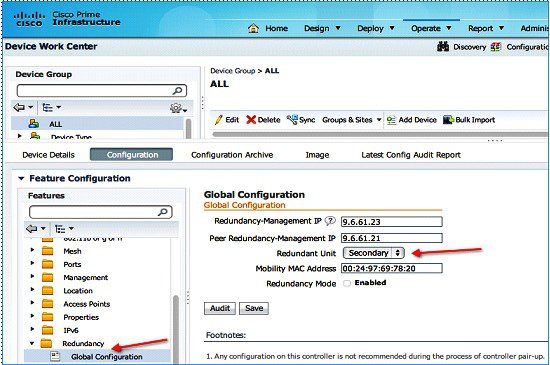Open the Redundant Unit dropdown

[x=374, y=253]
